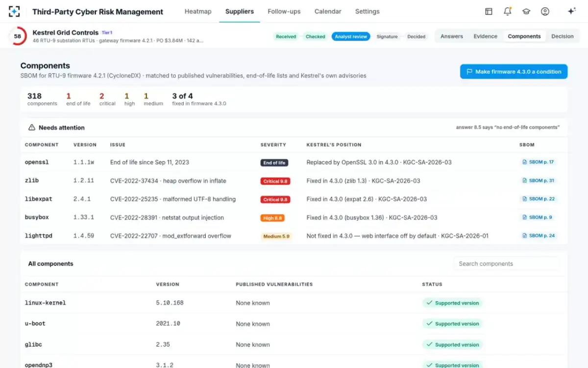Click version 1.1.1w for openssl

point(84,162)
